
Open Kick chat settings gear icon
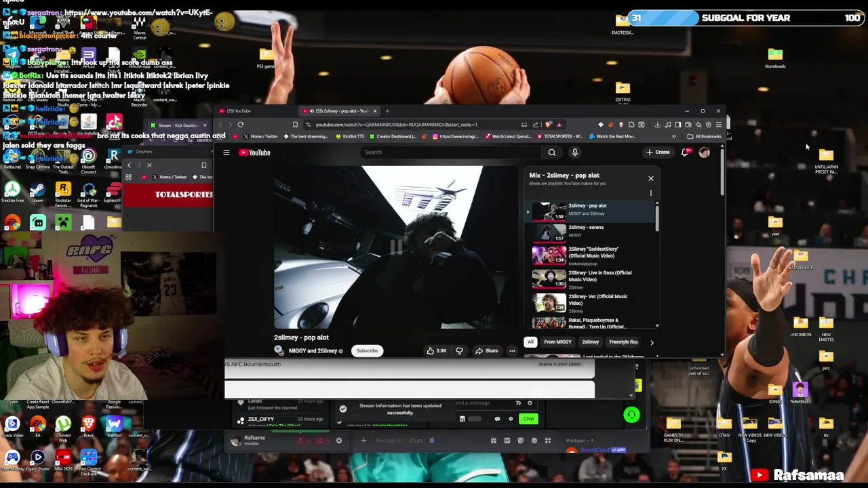511,419
